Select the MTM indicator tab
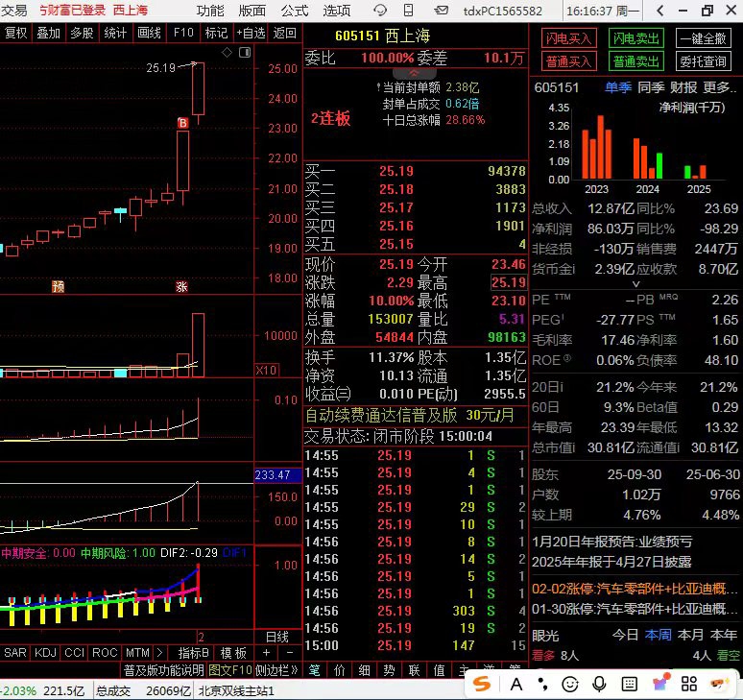Image resolution: width=743 pixels, height=700 pixels. (137, 653)
